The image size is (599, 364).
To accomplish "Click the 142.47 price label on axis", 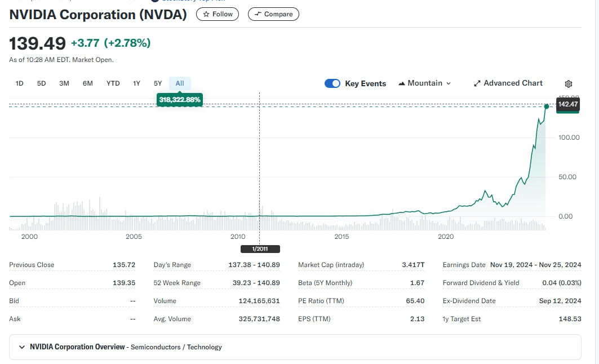I will [567, 104].
